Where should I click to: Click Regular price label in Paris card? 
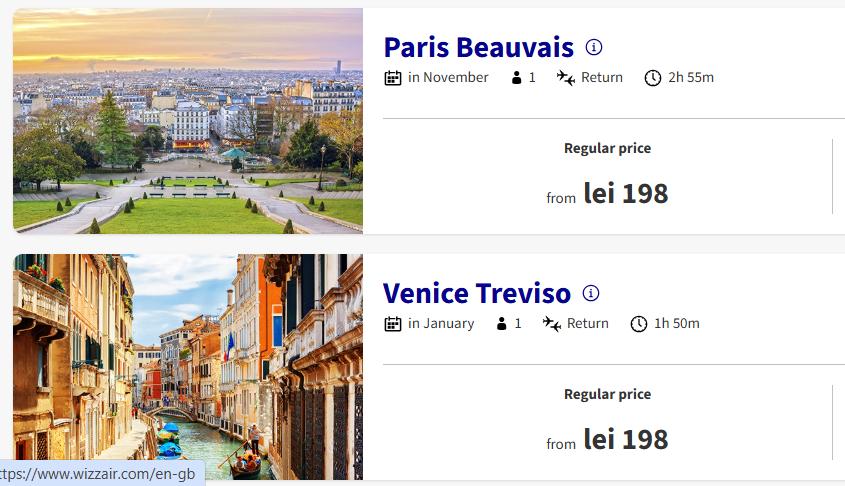pos(607,148)
